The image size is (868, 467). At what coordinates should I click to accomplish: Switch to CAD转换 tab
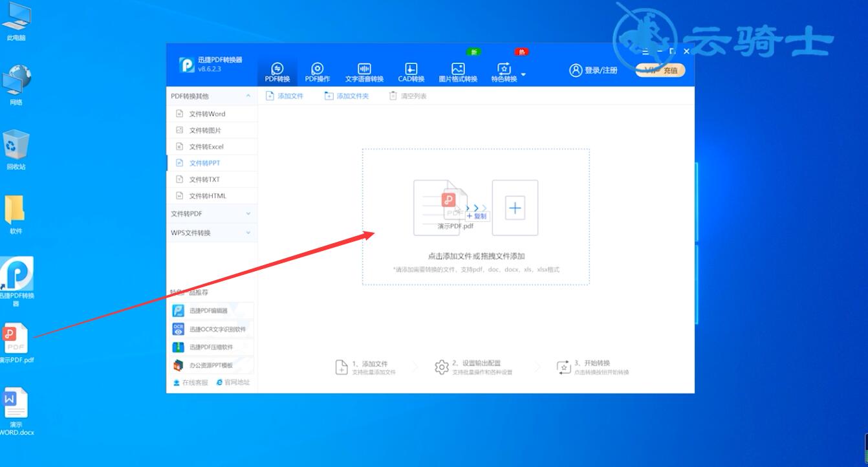coord(411,72)
